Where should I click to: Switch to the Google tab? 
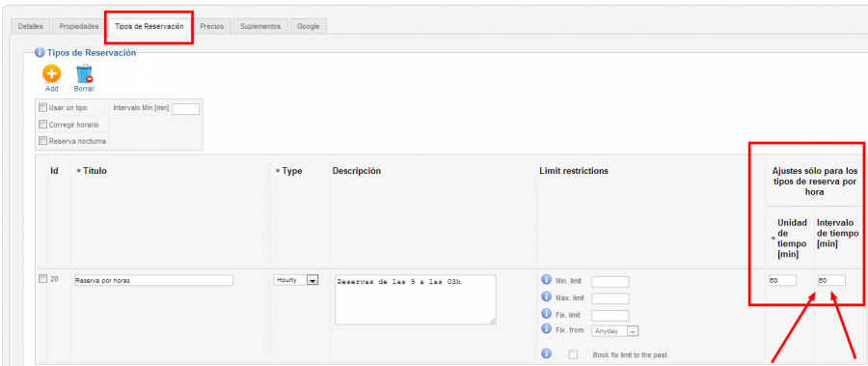(308, 26)
